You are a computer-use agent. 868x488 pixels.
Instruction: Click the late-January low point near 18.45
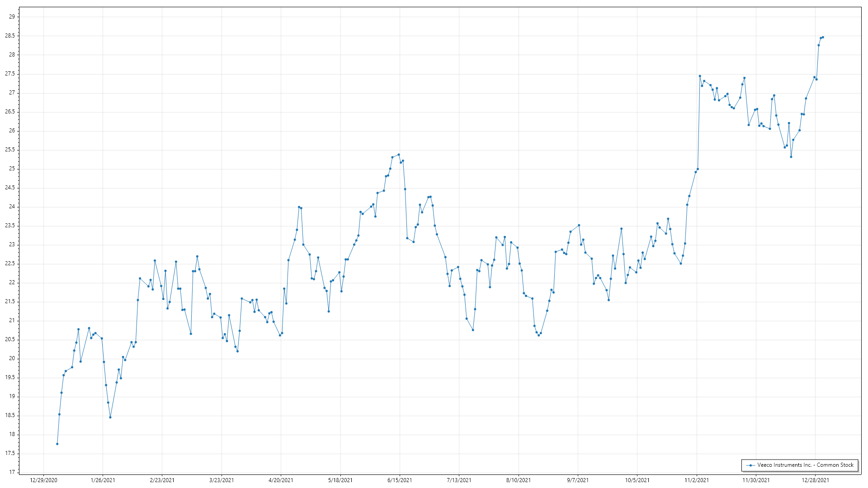[110, 417]
